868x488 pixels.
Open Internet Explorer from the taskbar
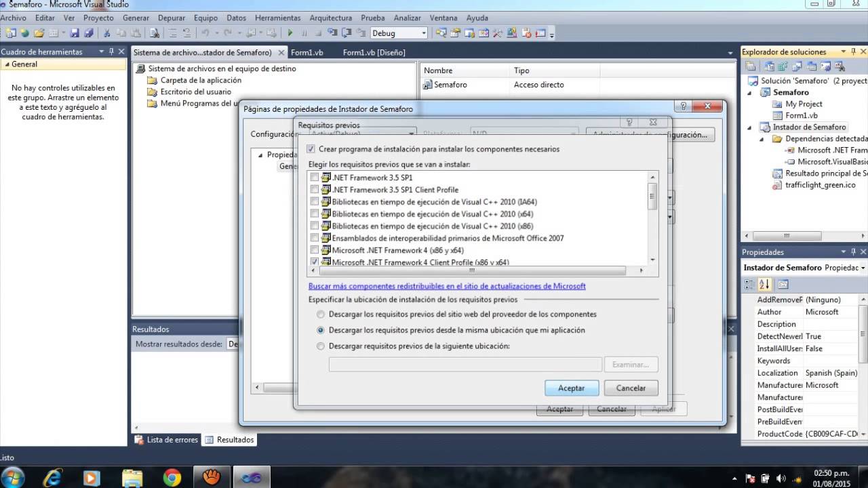point(52,478)
